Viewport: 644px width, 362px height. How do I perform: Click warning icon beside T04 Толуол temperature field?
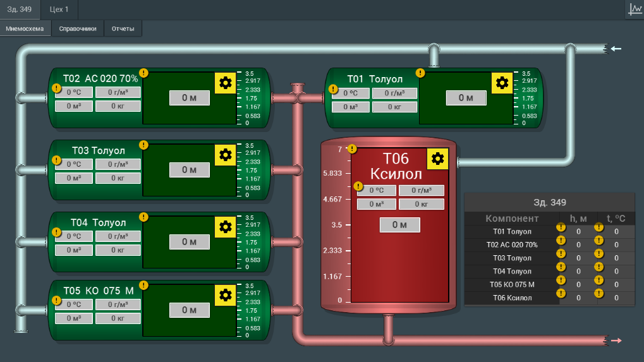click(x=57, y=232)
